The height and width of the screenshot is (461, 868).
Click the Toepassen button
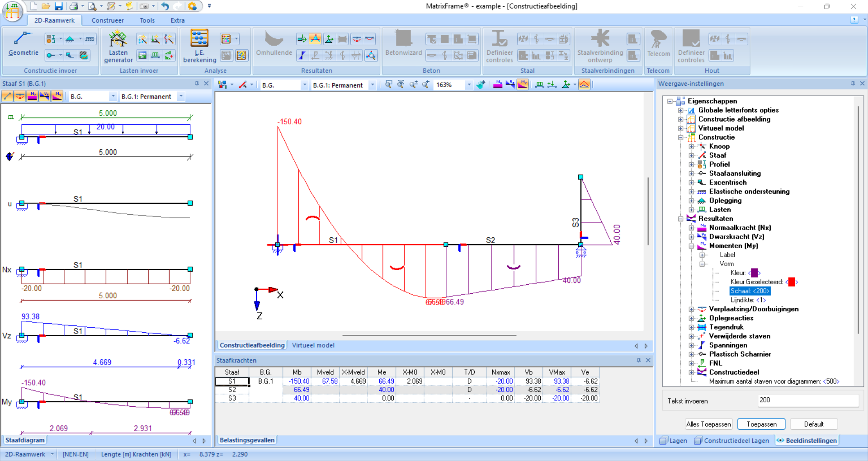[x=761, y=424]
